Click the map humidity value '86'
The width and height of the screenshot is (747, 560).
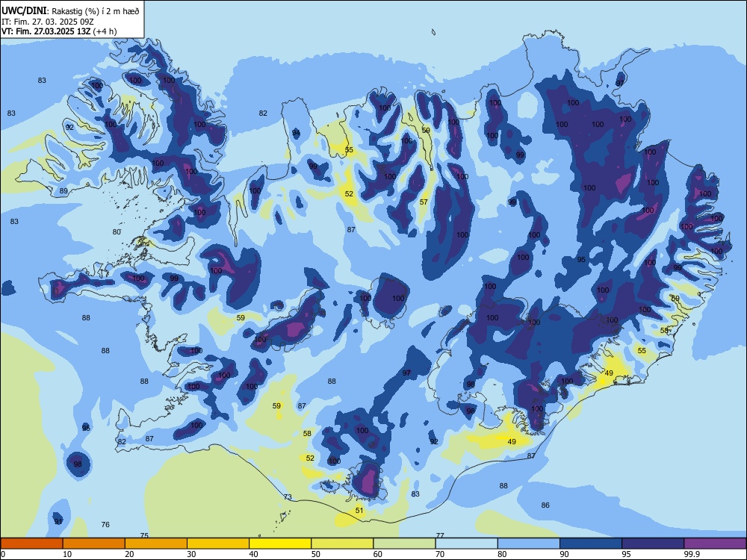click(x=545, y=505)
